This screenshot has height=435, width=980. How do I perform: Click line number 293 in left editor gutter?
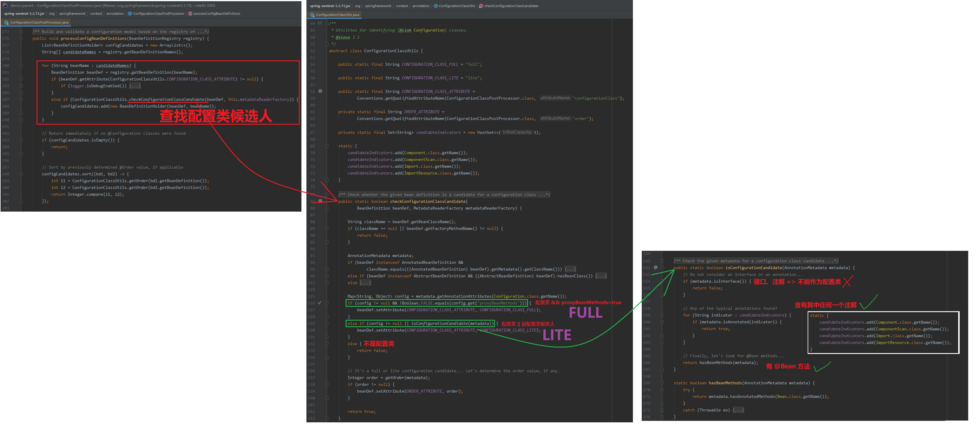point(6,140)
